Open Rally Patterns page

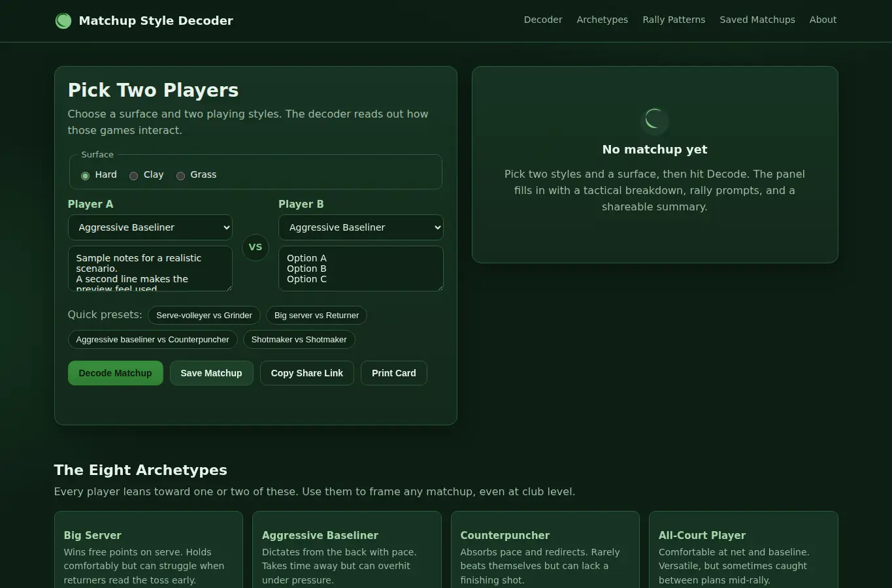pyautogui.click(x=674, y=20)
